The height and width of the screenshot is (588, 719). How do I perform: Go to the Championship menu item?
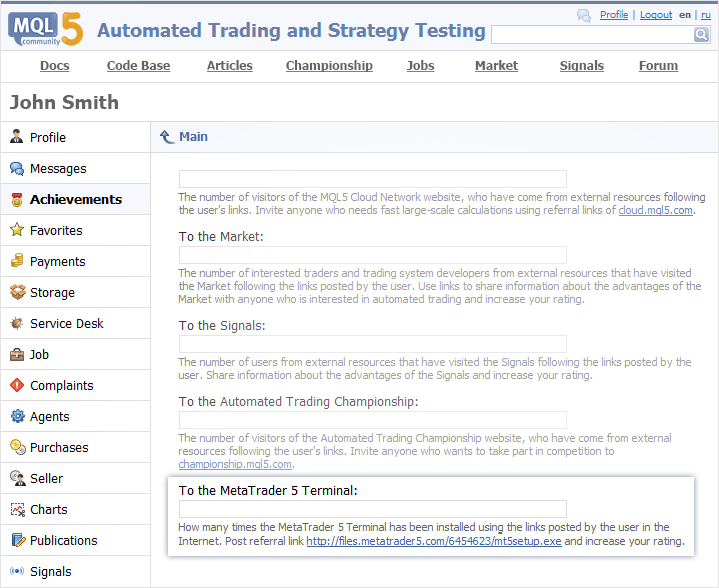point(329,66)
